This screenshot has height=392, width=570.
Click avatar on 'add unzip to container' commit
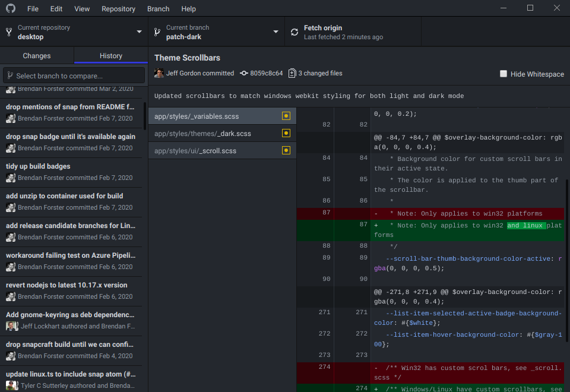[x=11, y=207]
